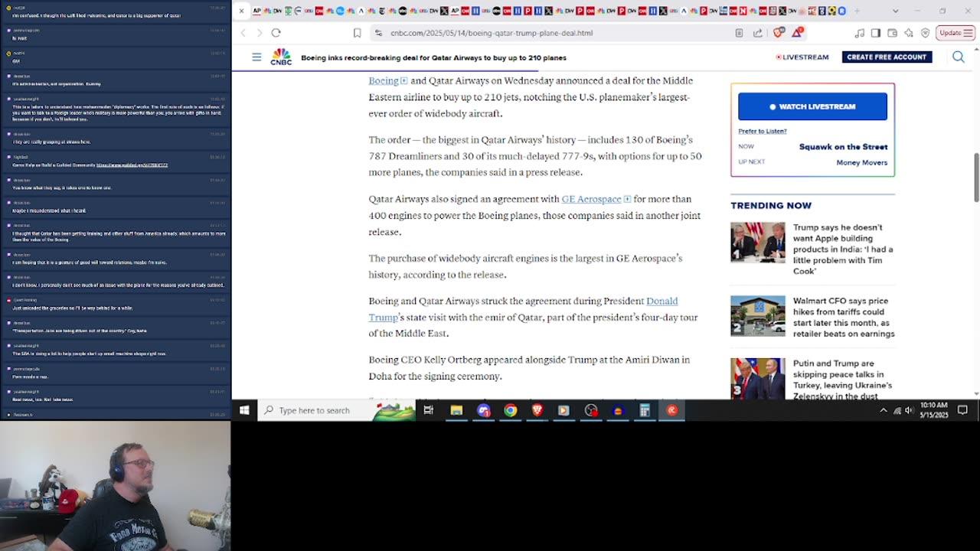The image size is (980, 551).
Task: Open the red round app on taskbar
Action: pos(671,410)
